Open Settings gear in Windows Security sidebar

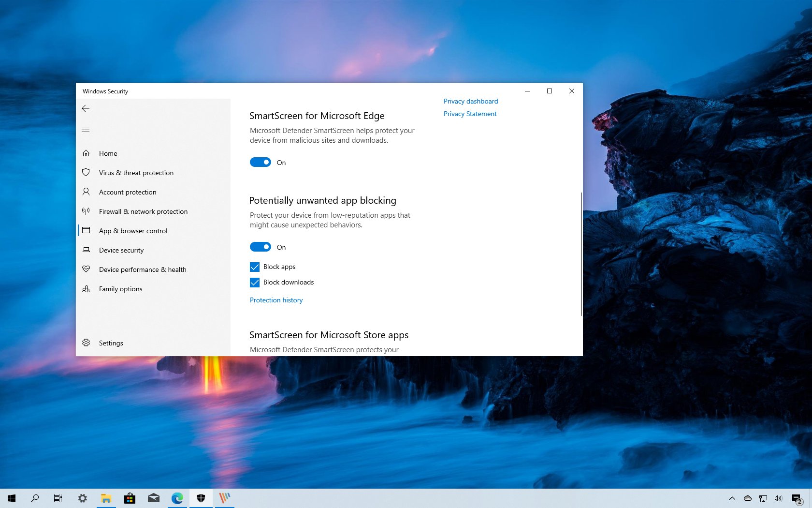pos(86,343)
